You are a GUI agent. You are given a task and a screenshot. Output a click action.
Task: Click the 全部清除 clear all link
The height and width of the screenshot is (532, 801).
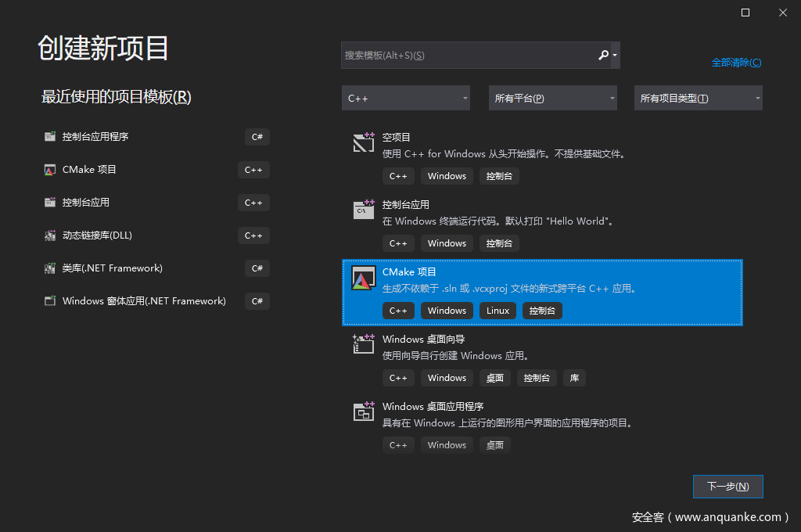click(x=736, y=63)
